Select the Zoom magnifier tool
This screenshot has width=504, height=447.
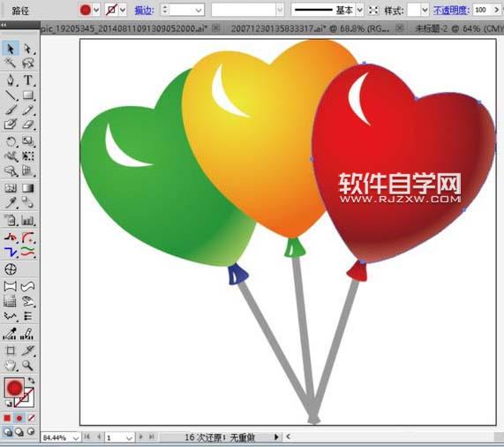pyautogui.click(x=28, y=366)
